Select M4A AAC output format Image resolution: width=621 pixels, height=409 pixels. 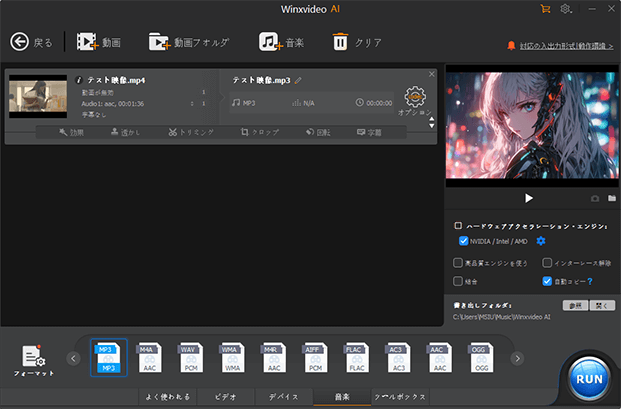pos(150,358)
